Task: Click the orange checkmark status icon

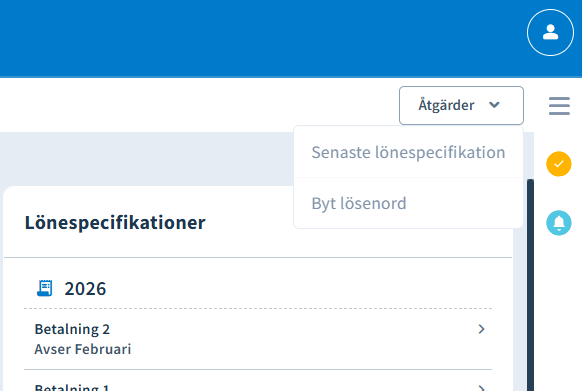Action: pyautogui.click(x=559, y=164)
